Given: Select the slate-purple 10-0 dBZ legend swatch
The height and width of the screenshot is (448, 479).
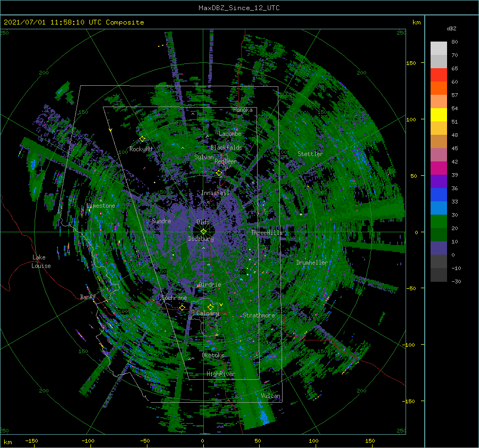Looking at the screenshot, I should click(439, 248).
